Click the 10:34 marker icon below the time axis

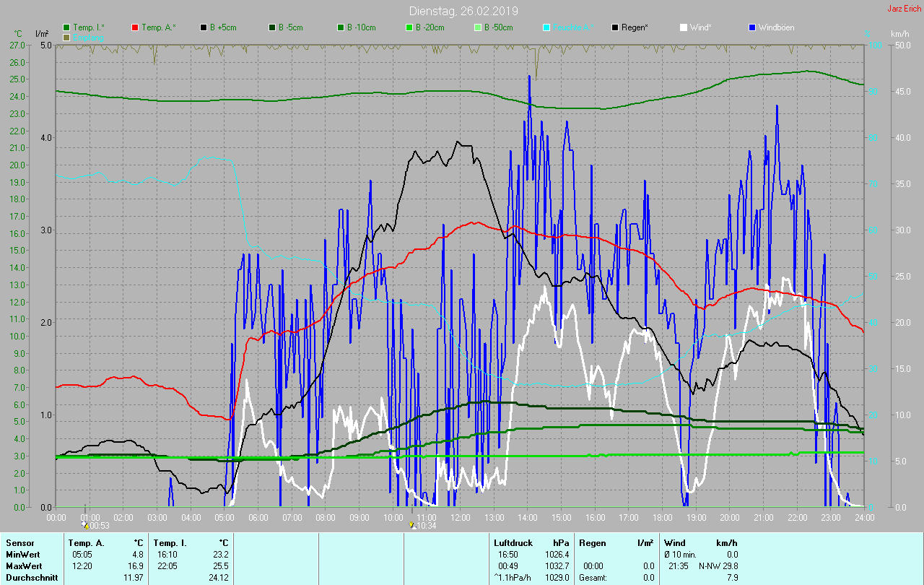412,526
